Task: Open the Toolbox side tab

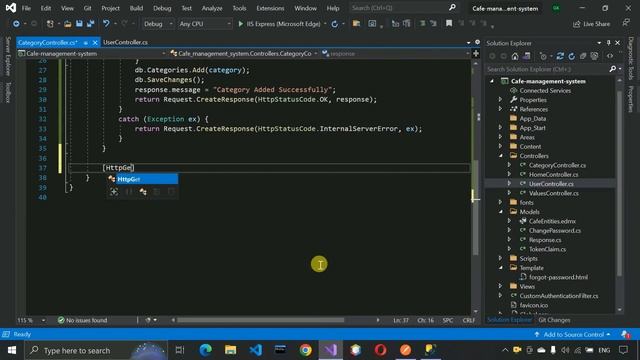Action: [8, 92]
